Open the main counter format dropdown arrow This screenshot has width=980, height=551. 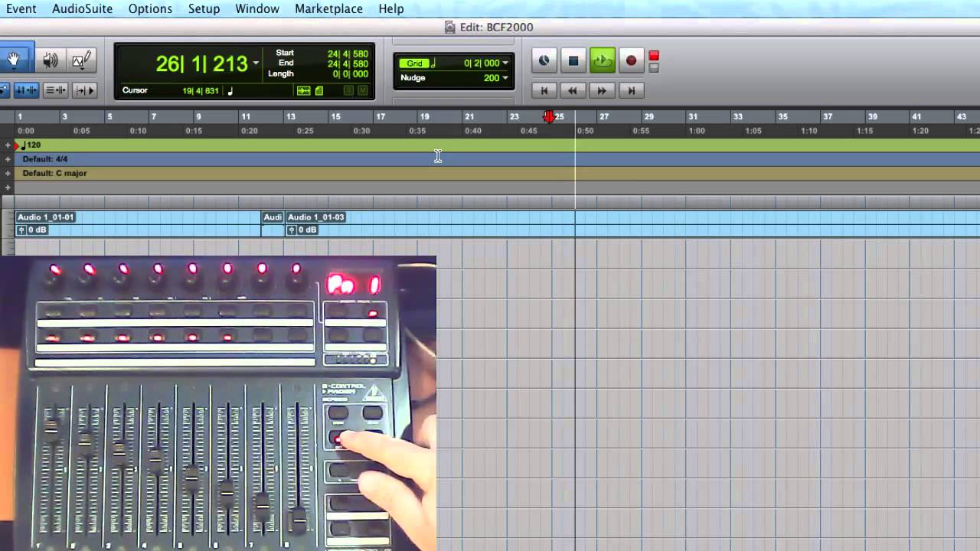point(256,63)
